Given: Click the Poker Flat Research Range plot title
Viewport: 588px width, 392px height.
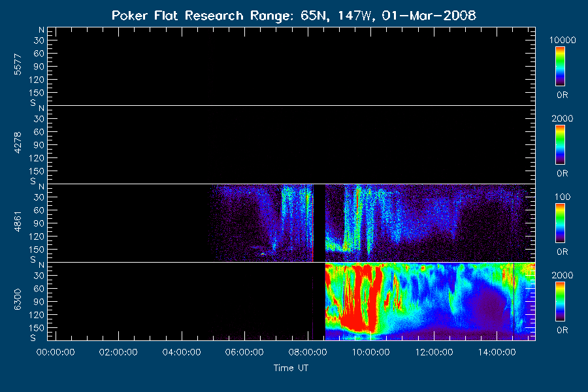Looking at the screenshot, I should coord(294,16).
